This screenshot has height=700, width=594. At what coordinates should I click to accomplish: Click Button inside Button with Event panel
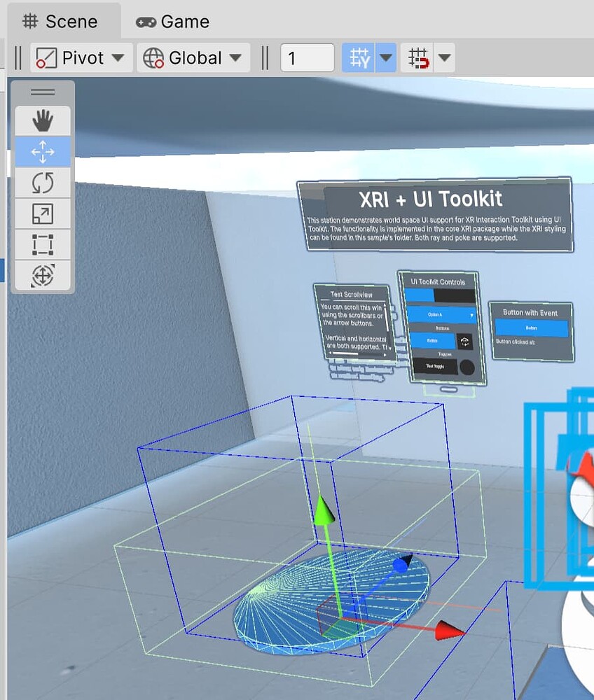coord(532,327)
